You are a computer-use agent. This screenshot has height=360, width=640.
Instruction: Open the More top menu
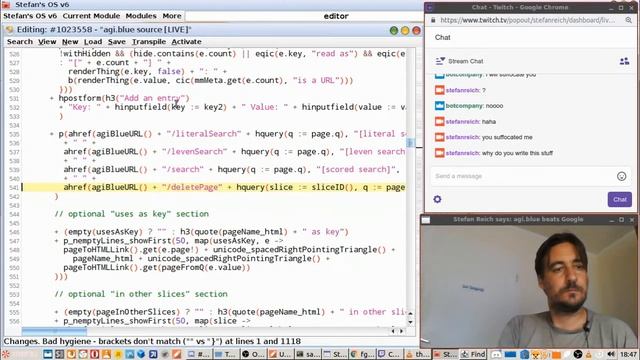(172, 16)
